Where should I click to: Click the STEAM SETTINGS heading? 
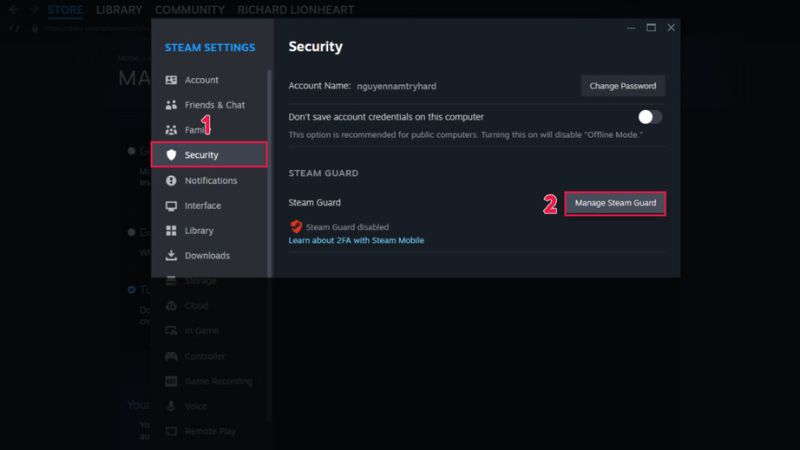tap(210, 47)
